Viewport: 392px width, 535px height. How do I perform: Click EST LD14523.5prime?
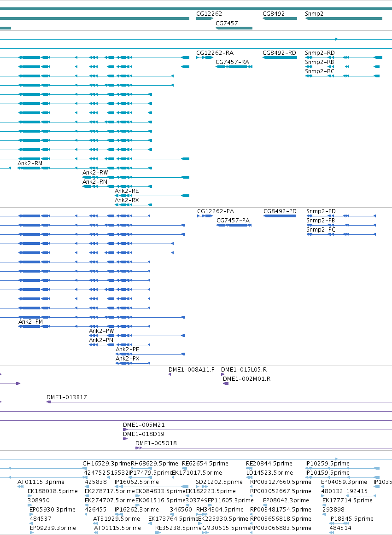click(x=269, y=472)
